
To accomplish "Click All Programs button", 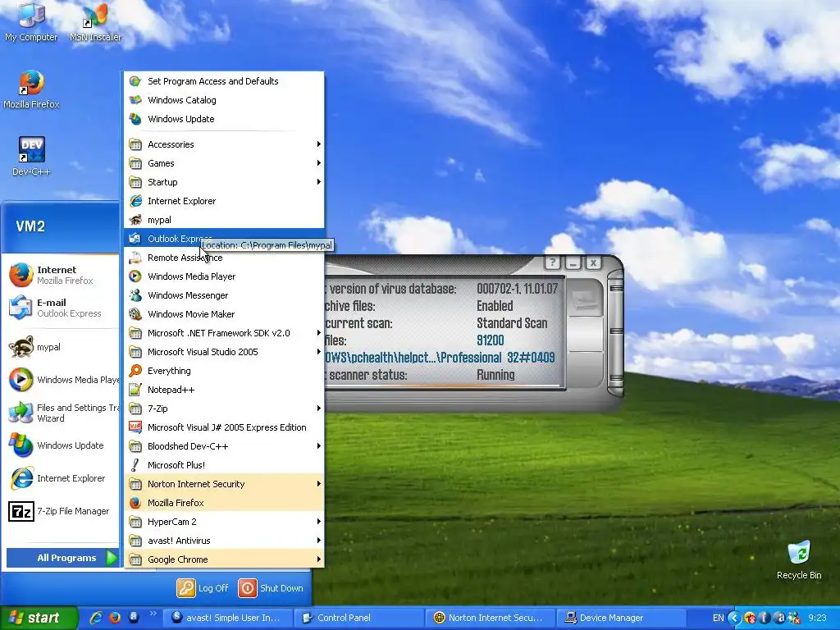I will tap(62, 558).
